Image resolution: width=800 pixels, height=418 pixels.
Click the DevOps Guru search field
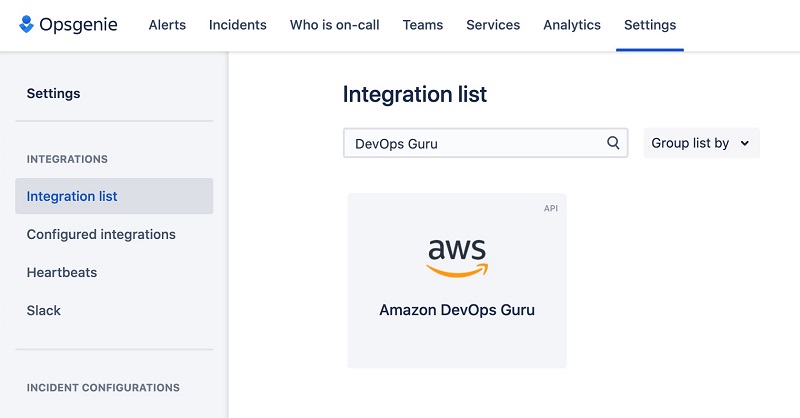click(485, 143)
